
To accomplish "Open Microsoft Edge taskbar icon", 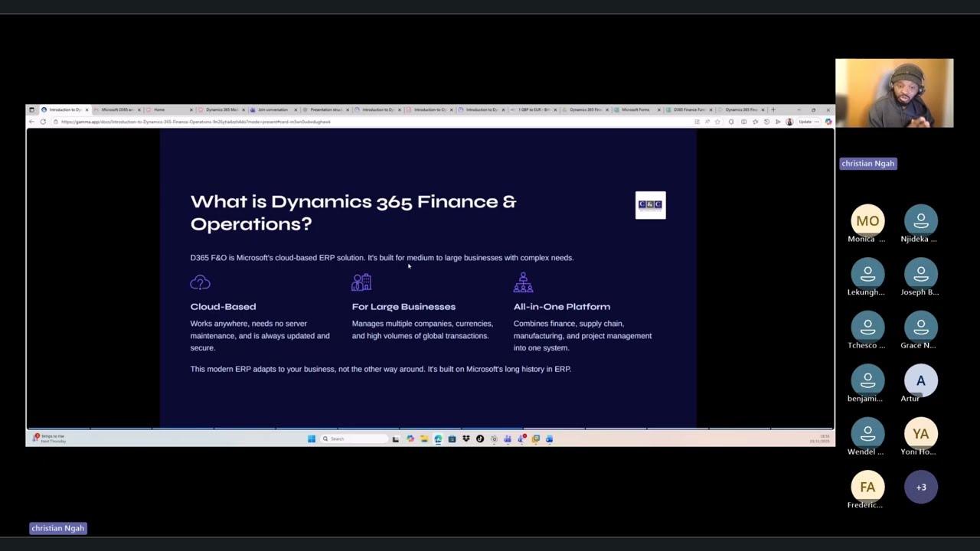I will [438, 439].
